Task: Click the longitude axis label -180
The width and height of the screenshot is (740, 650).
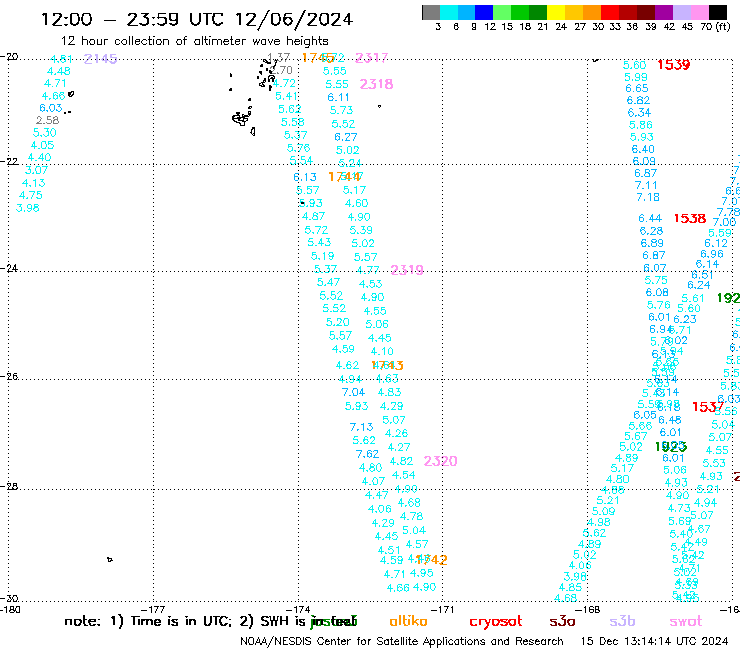Action: 10,610
